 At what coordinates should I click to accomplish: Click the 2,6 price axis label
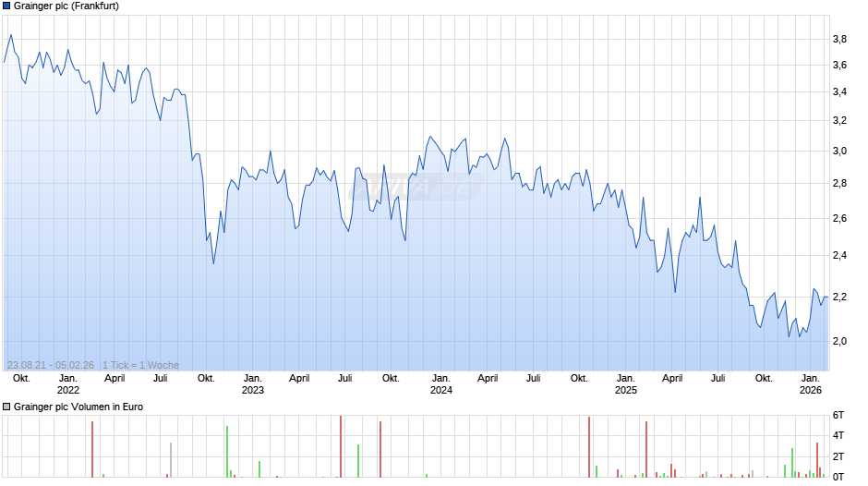(x=839, y=218)
